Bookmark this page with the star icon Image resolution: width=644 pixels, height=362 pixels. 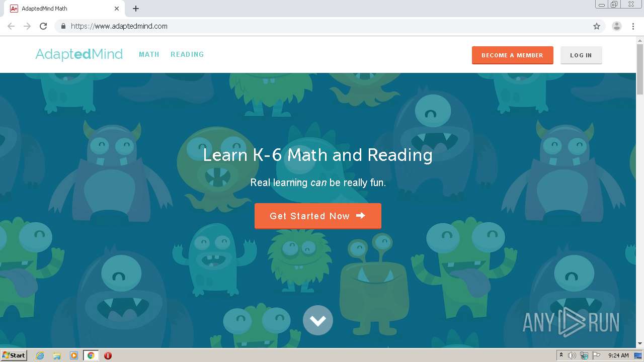pos(597,26)
